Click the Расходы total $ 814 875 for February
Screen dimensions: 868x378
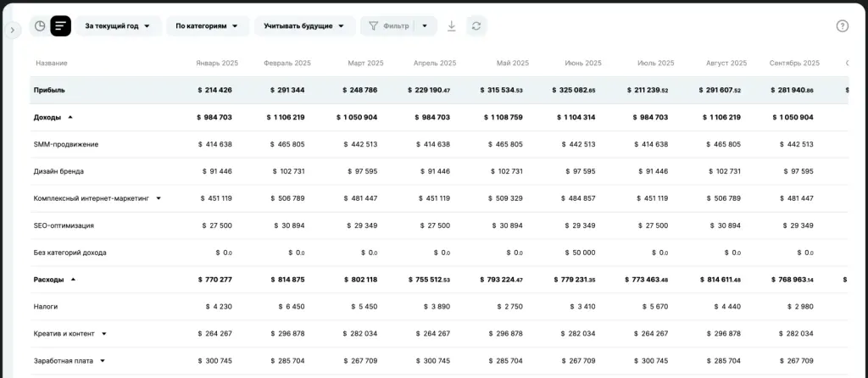[288, 280]
